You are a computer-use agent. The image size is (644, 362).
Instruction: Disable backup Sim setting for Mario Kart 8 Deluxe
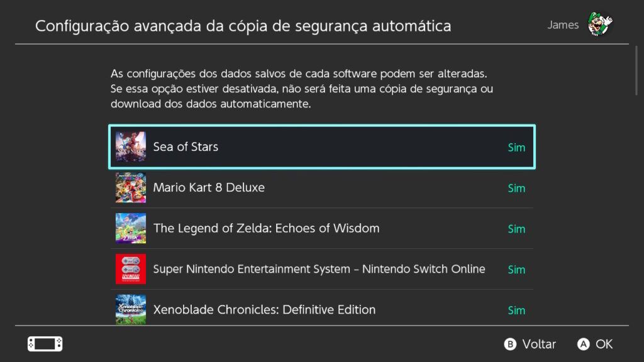click(516, 187)
